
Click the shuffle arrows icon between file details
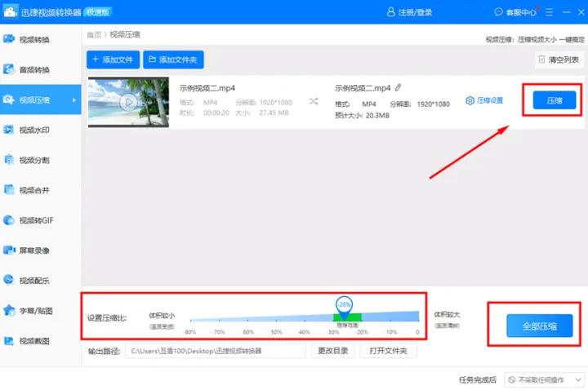point(314,101)
